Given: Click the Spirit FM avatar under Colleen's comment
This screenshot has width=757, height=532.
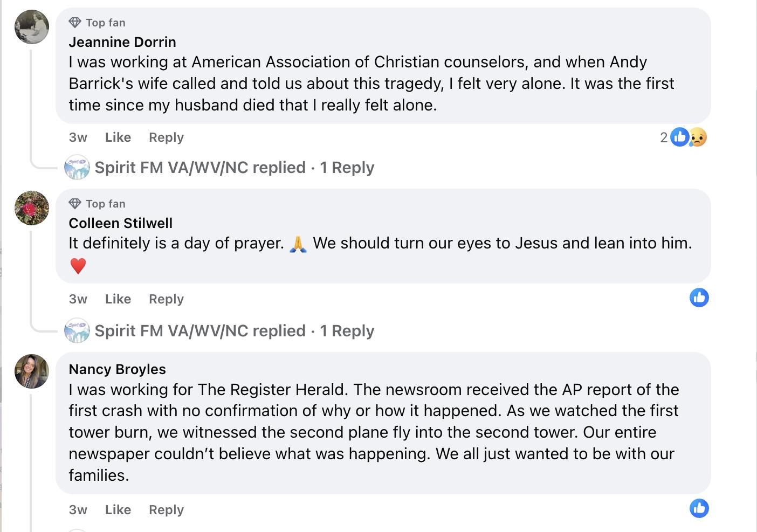Looking at the screenshot, I should click(x=77, y=331).
